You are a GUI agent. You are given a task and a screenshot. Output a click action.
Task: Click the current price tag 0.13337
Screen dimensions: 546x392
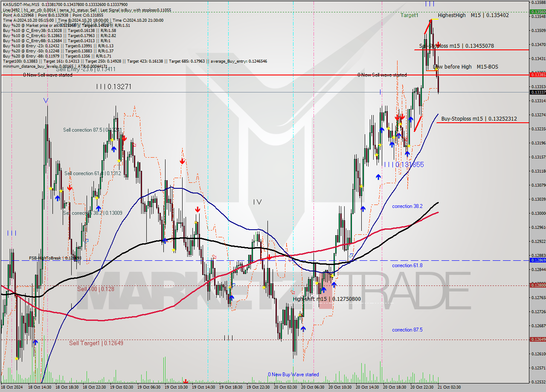[537, 92]
